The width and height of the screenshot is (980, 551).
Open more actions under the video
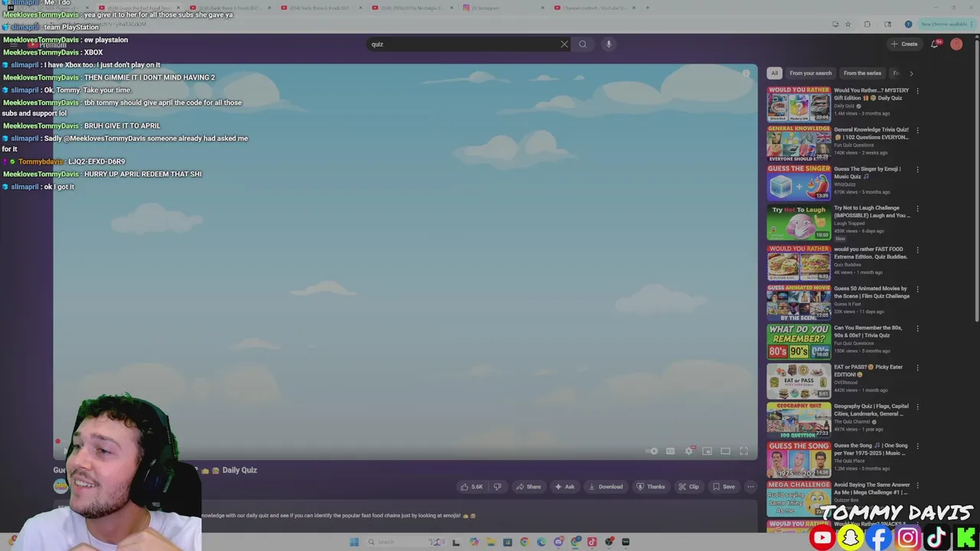pos(750,487)
